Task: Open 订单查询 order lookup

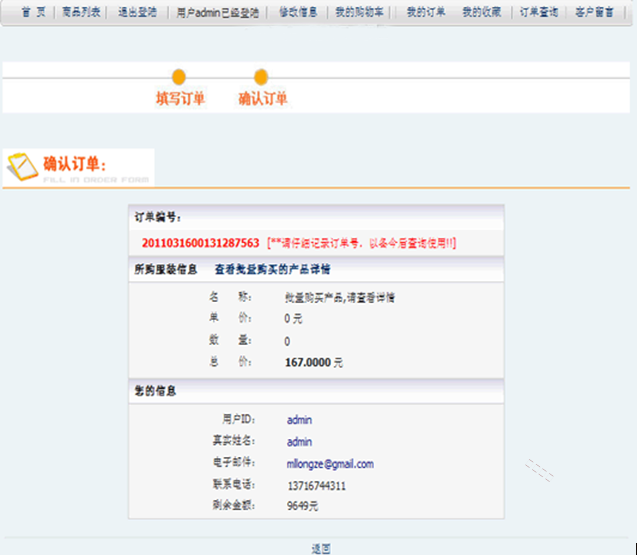Action: 539,12
